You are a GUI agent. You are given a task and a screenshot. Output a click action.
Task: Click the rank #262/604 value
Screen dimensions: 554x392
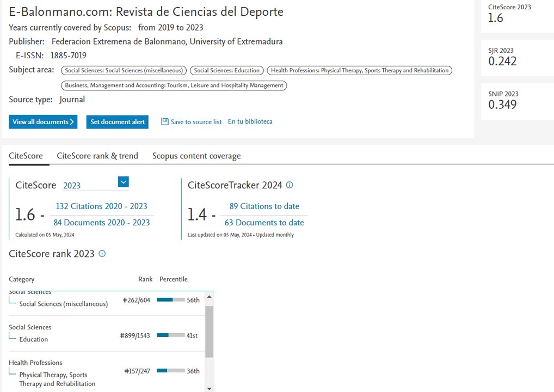[137, 300]
